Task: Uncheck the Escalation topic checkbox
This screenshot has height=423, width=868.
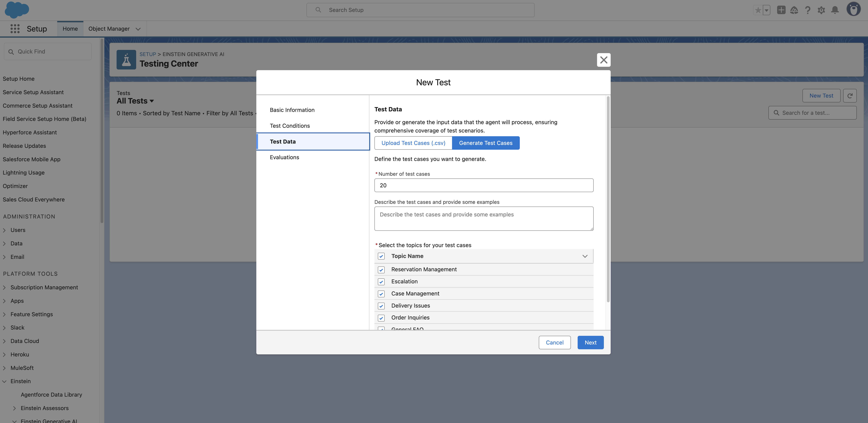Action: pyautogui.click(x=381, y=282)
